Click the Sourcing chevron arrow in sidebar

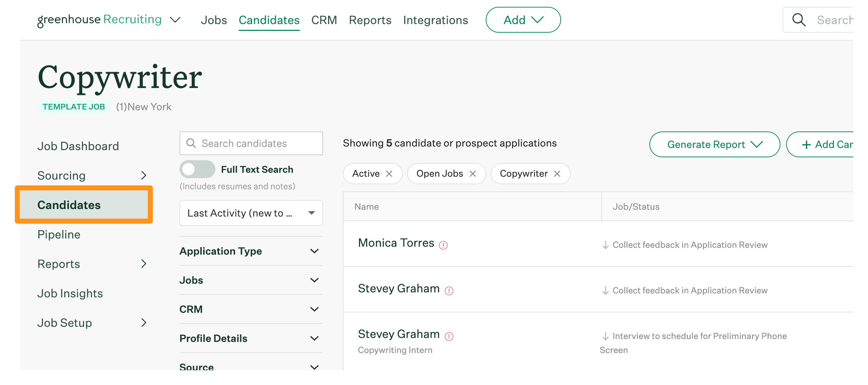pos(144,176)
